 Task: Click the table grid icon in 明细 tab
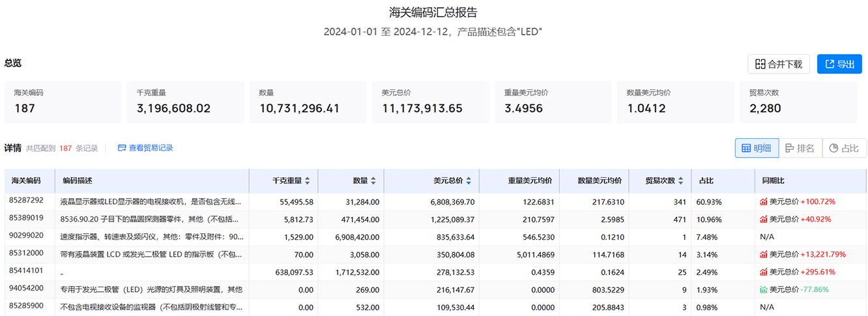tap(746, 148)
